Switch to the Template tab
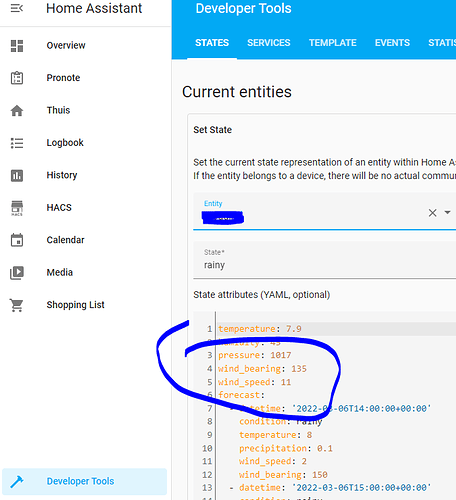 [x=333, y=43]
